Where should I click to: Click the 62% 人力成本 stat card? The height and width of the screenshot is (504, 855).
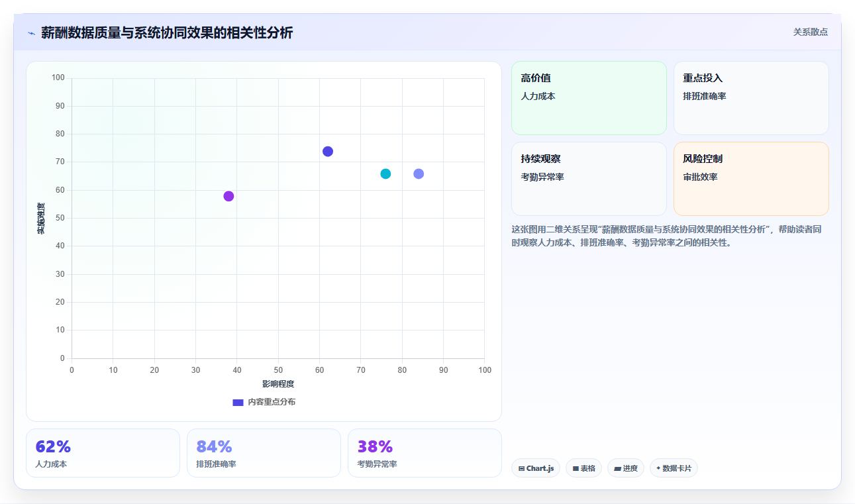point(103,453)
